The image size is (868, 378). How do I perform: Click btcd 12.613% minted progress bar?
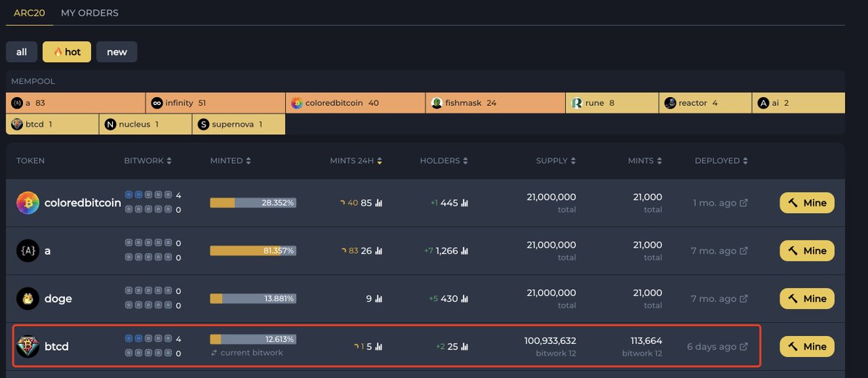pyautogui.click(x=253, y=339)
